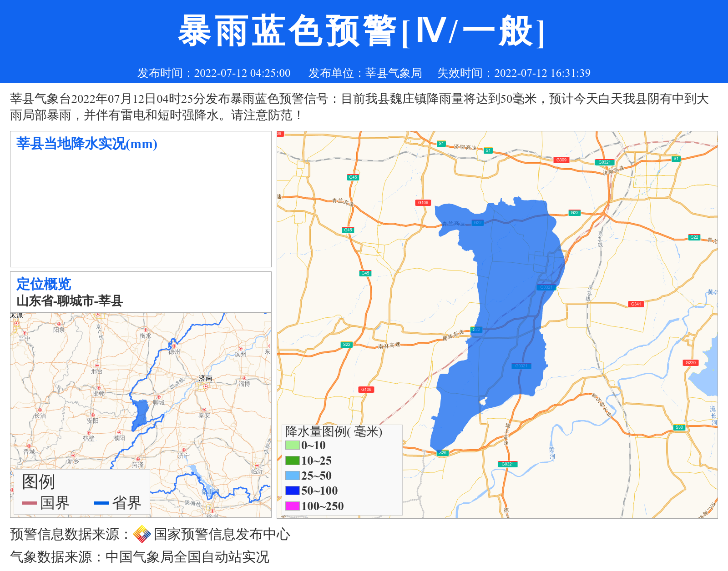Click the 定位概览 section heading

point(44,284)
